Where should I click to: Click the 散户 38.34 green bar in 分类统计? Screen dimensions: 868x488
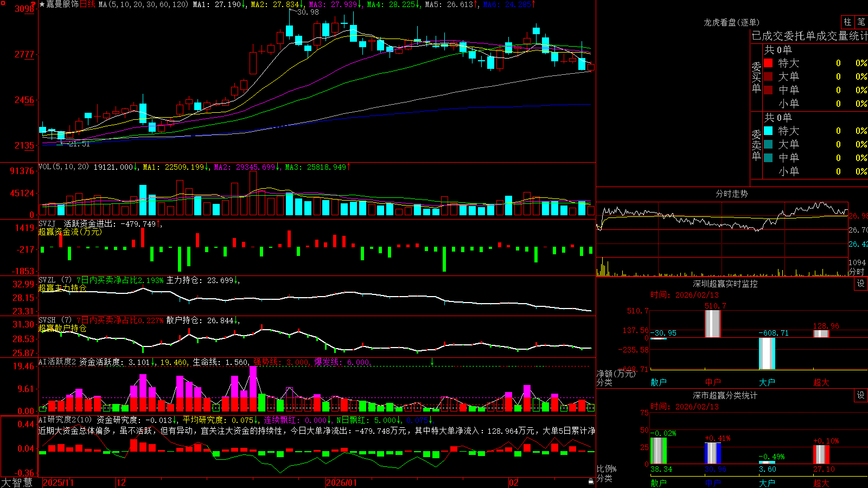pos(659,451)
